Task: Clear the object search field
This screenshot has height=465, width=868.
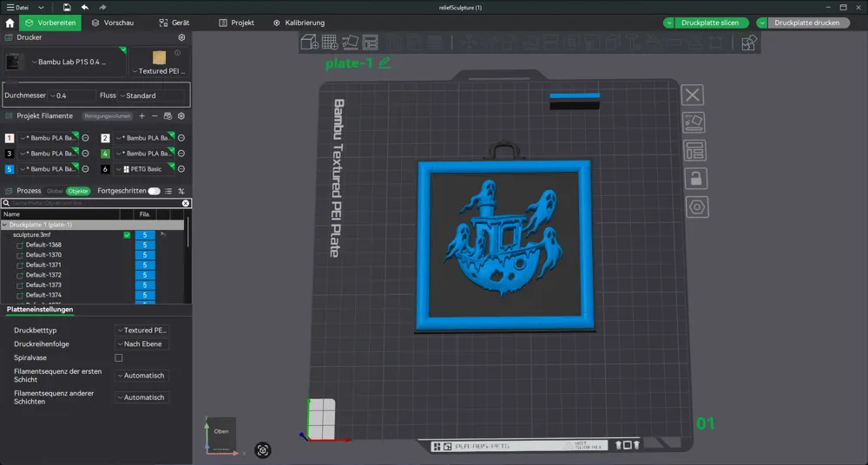Action: coord(186,203)
